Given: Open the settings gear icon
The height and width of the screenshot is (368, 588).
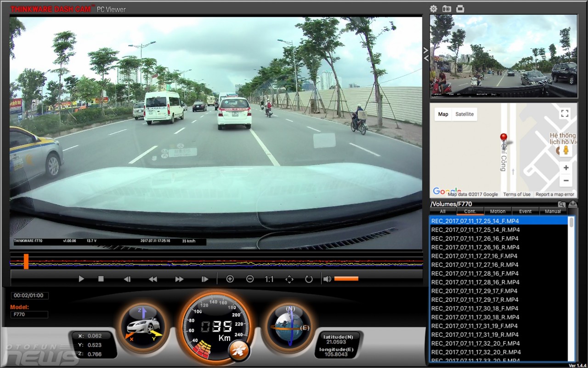Looking at the screenshot, I should pyautogui.click(x=433, y=9).
